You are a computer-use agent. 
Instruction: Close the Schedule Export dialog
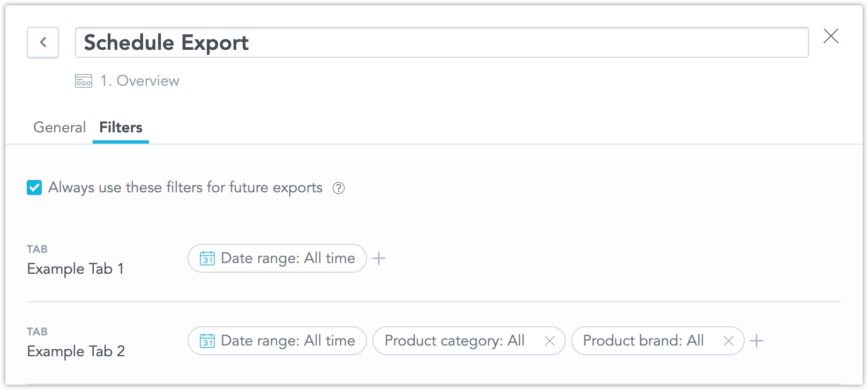(x=830, y=36)
